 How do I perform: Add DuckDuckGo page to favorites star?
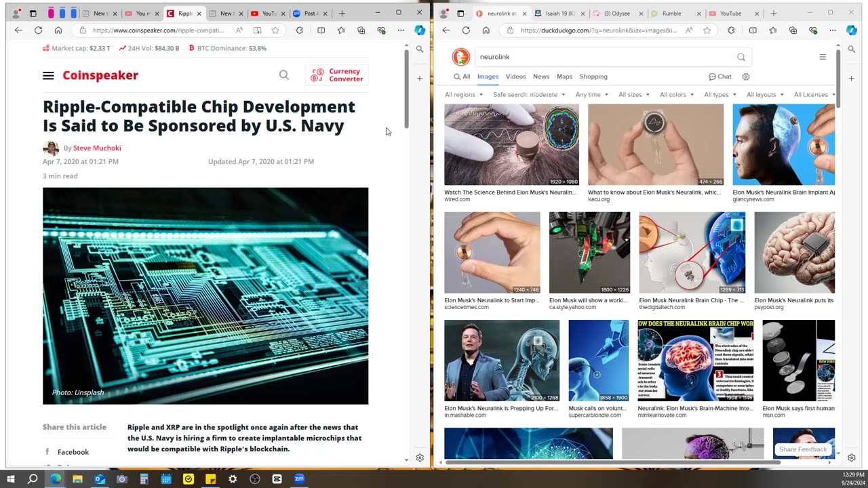click(707, 30)
